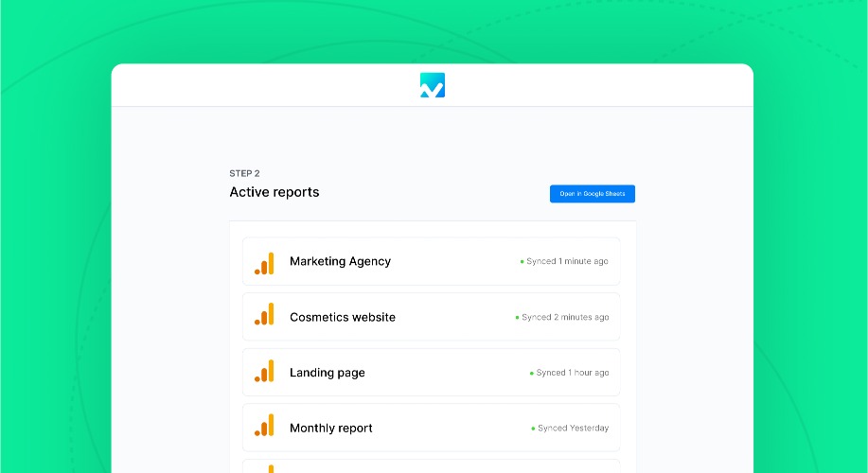This screenshot has height=473, width=868.
Task: Open the Cosmetics website report
Action: tap(432, 317)
